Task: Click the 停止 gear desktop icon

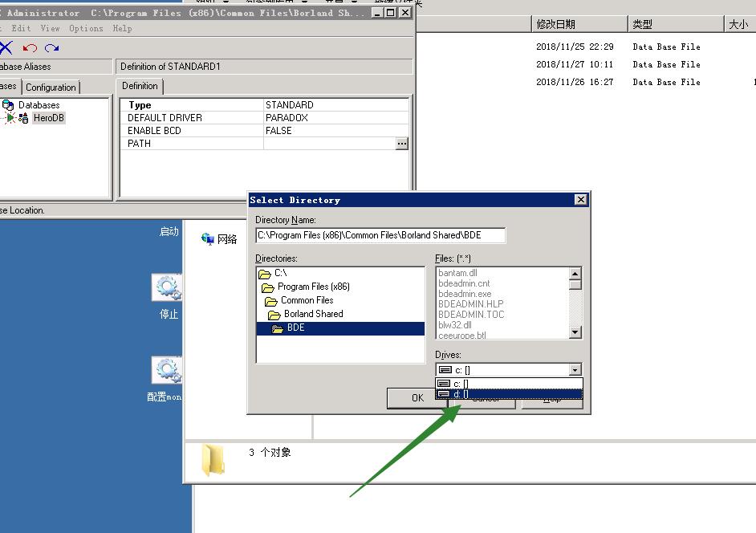Action: click(168, 287)
